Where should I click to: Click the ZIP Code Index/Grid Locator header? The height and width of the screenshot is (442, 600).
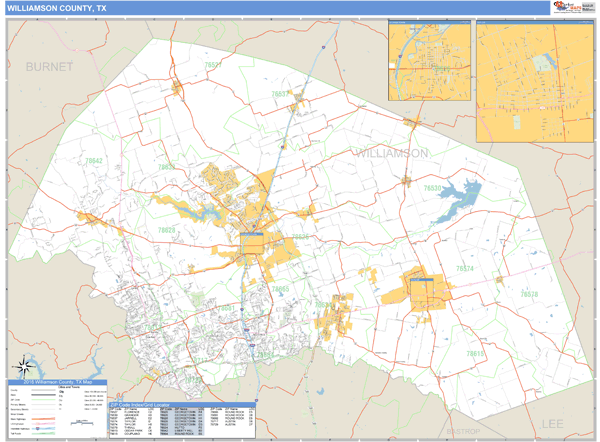(183, 405)
